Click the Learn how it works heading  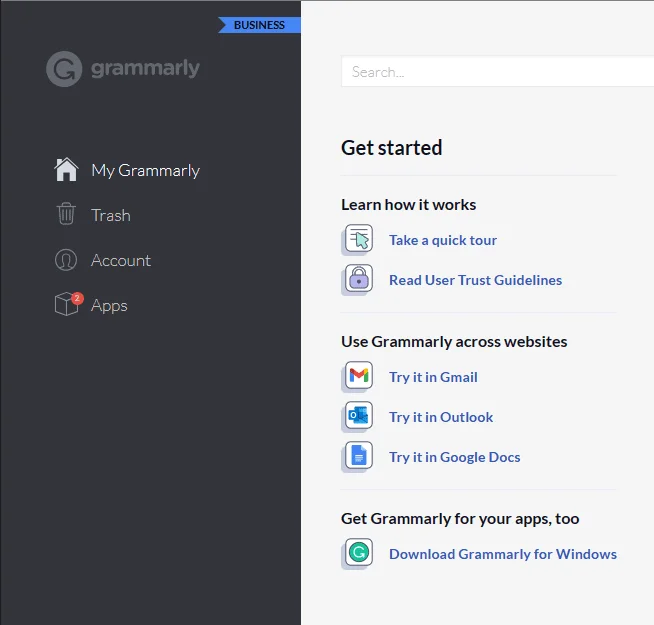coord(408,205)
